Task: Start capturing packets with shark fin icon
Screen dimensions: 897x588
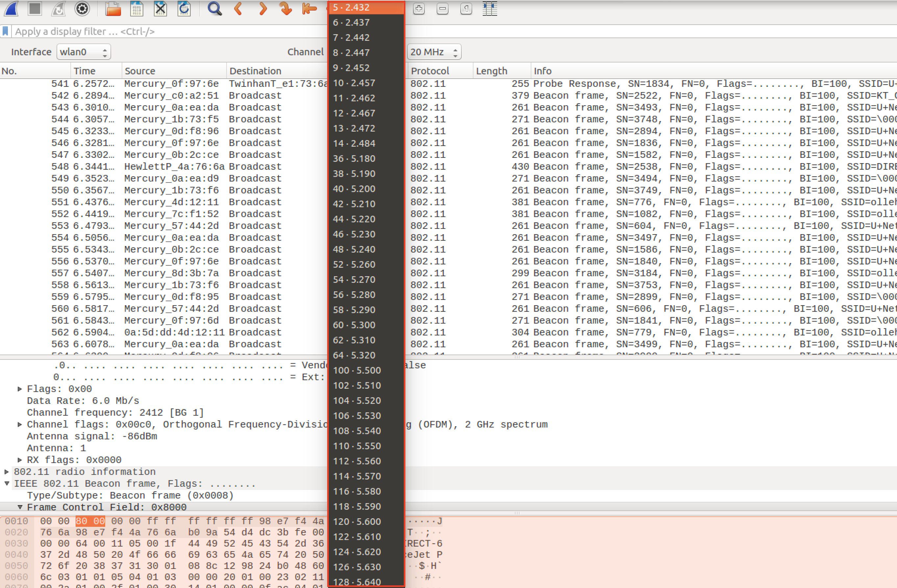Action: click(11, 8)
